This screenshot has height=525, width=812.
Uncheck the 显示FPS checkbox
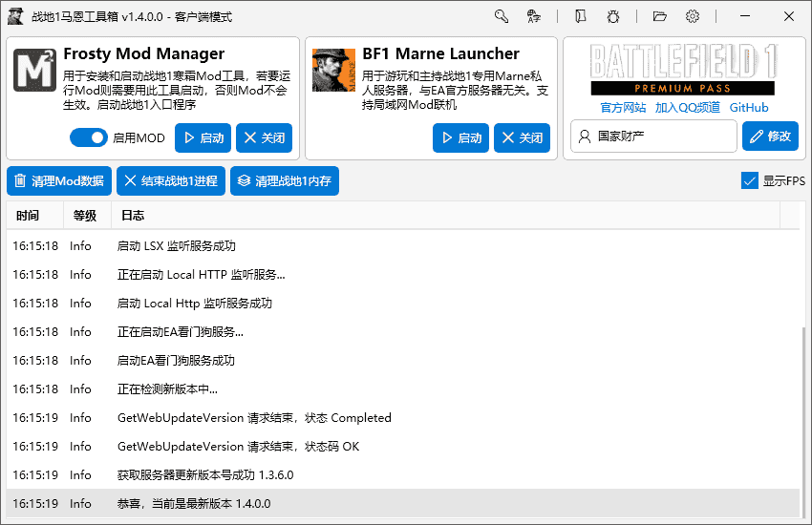click(x=749, y=180)
